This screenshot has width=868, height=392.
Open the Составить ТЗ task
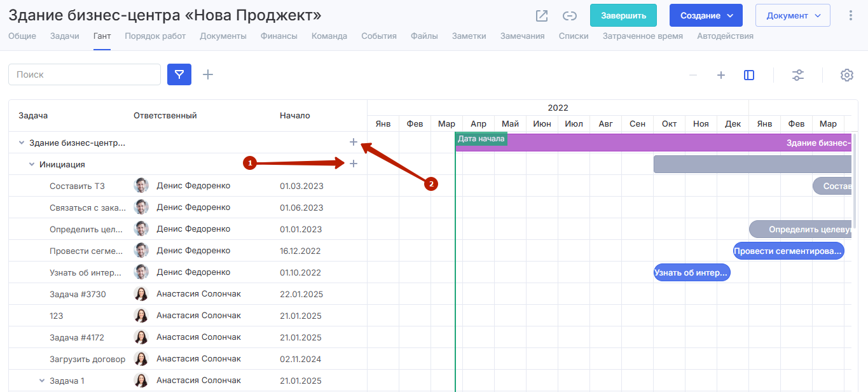(77, 186)
